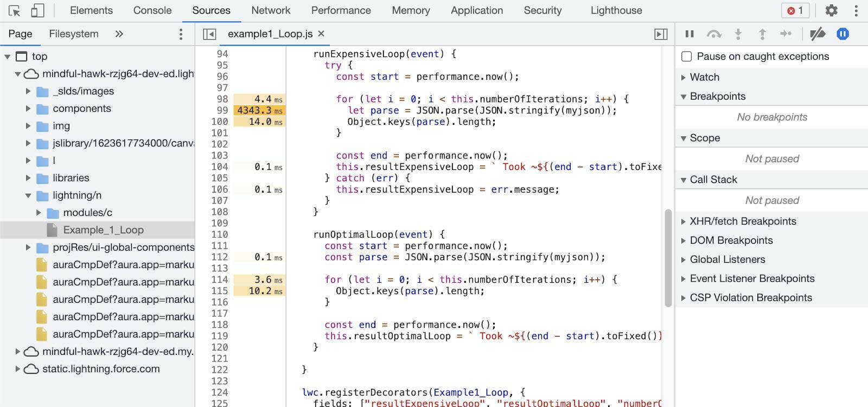The image size is (868, 407).
Task: Click the 4343.3 ms timing marker
Action: click(x=259, y=110)
